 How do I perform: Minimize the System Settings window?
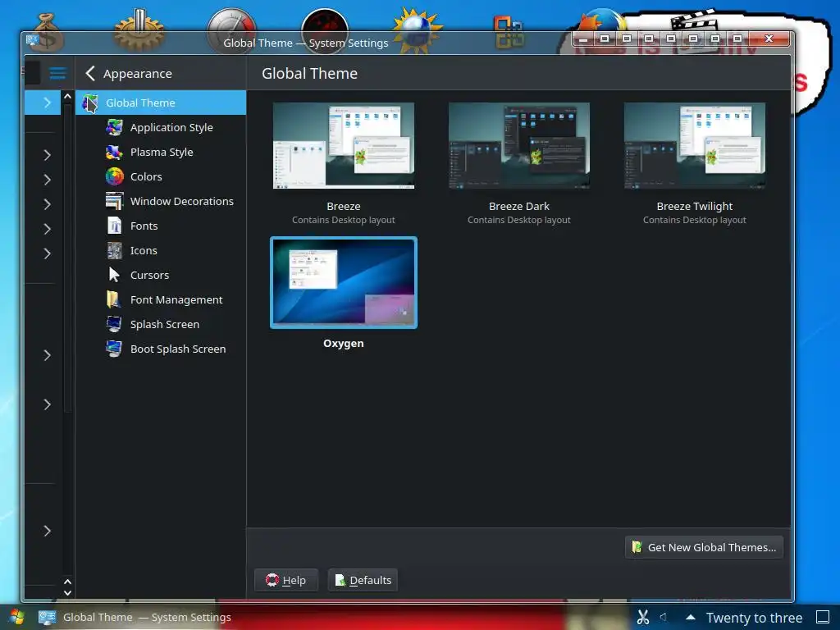[583, 39]
